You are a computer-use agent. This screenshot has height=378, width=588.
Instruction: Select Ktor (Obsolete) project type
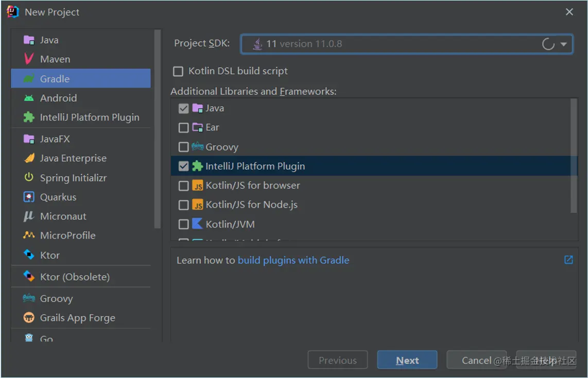[x=75, y=277]
